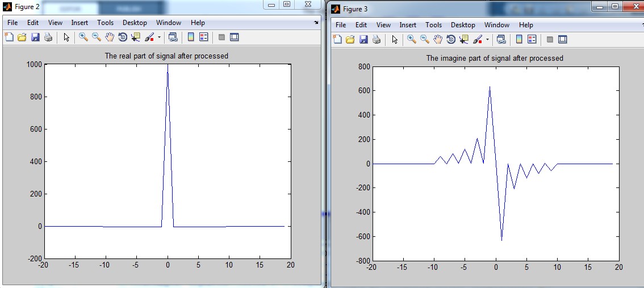Viewport: 644px width, 288px height.
Task: Activate Zoom In tool in Figure 2
Action: coord(83,37)
